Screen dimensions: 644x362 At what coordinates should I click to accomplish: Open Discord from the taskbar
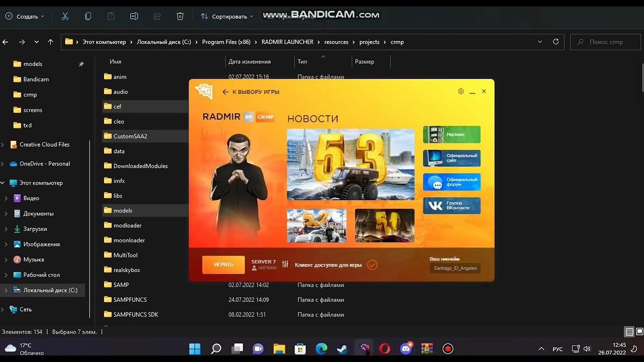(x=406, y=348)
